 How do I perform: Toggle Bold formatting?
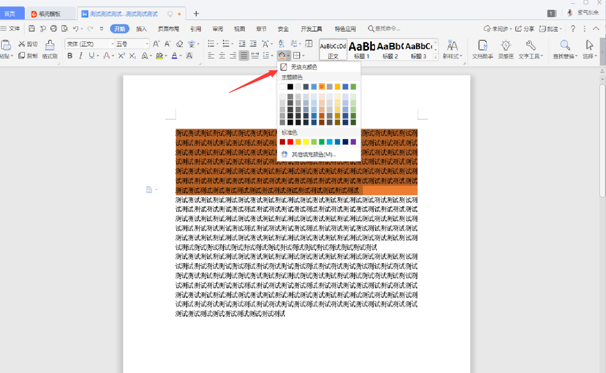[70, 56]
